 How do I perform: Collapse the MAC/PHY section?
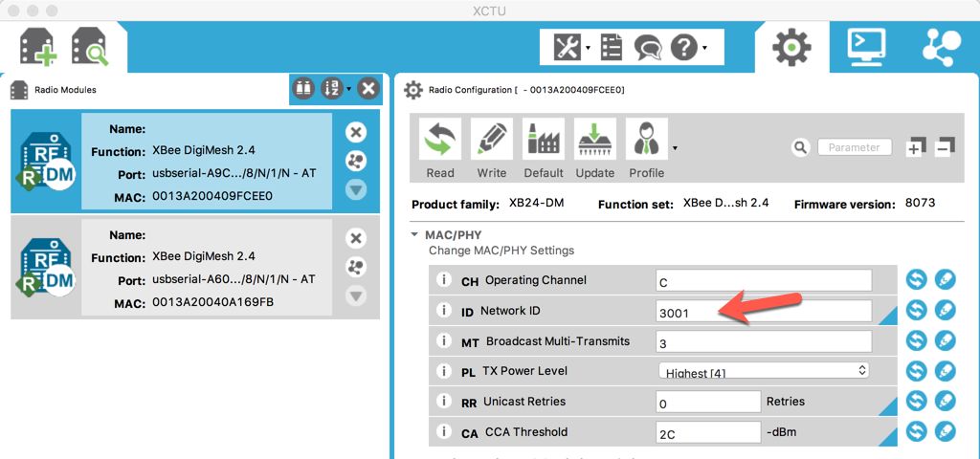[x=414, y=235]
